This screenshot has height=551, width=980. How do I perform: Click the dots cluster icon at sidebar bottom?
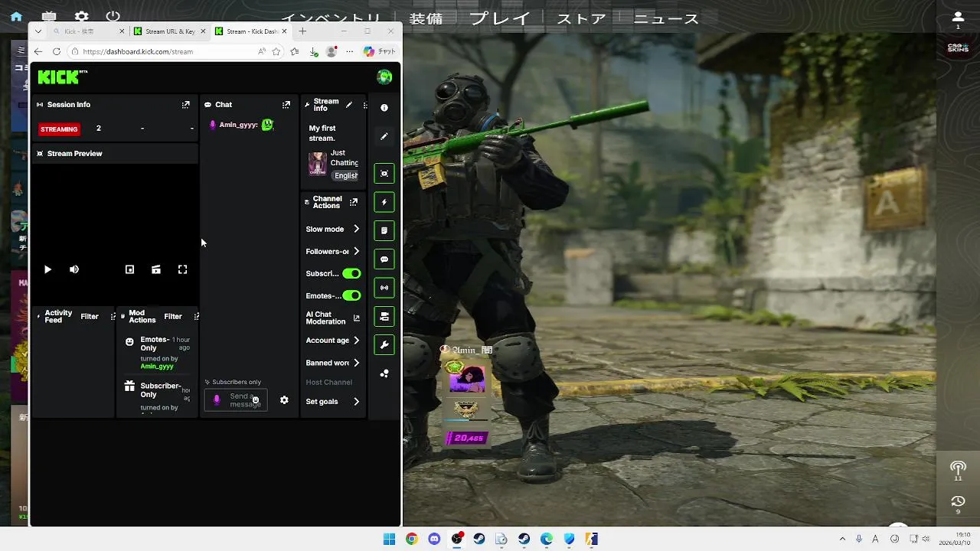coord(384,373)
